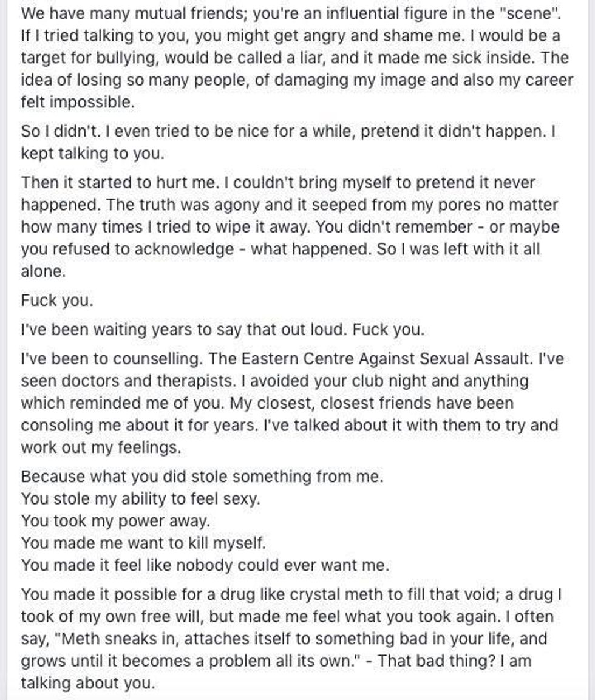Image resolution: width=595 pixels, height=700 pixels.
Task: Click the final line "talking about you."
Action: click(87, 683)
